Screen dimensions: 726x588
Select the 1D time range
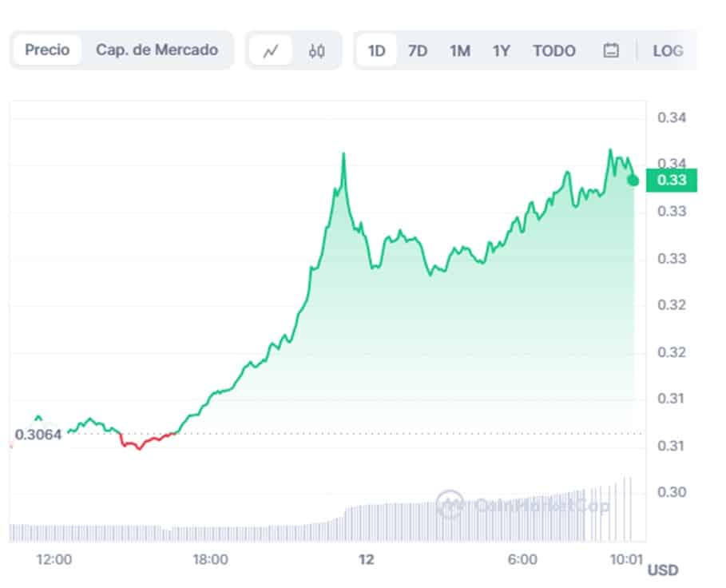(x=376, y=51)
